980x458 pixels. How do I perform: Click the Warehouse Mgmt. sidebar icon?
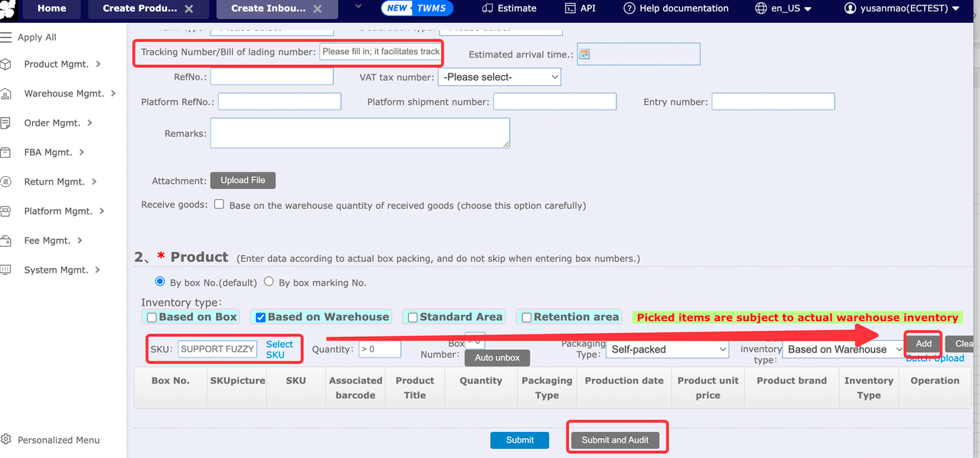[x=6, y=94]
